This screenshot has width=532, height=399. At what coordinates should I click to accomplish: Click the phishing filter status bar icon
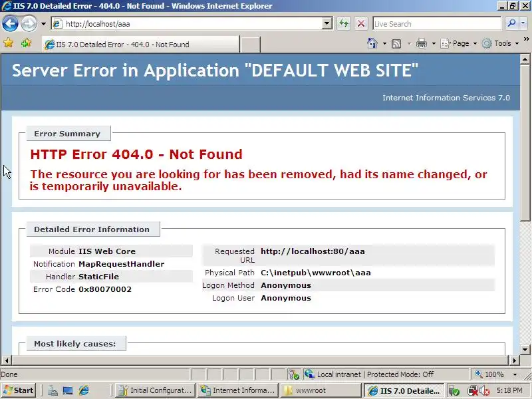coord(293,374)
